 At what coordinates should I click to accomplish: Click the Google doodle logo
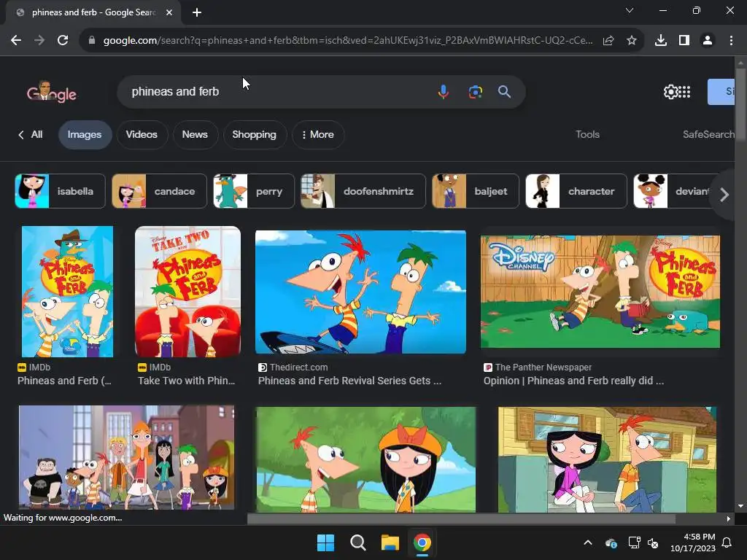click(52, 91)
